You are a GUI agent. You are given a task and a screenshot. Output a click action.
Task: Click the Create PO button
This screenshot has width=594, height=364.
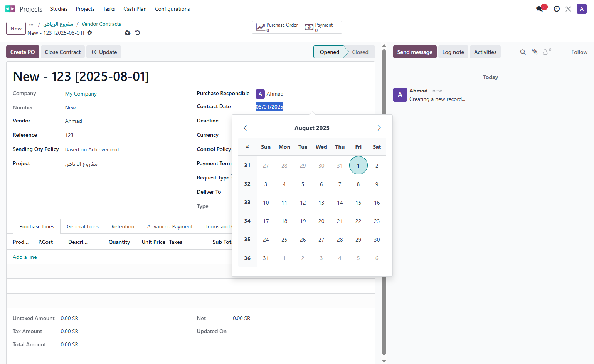point(23,52)
